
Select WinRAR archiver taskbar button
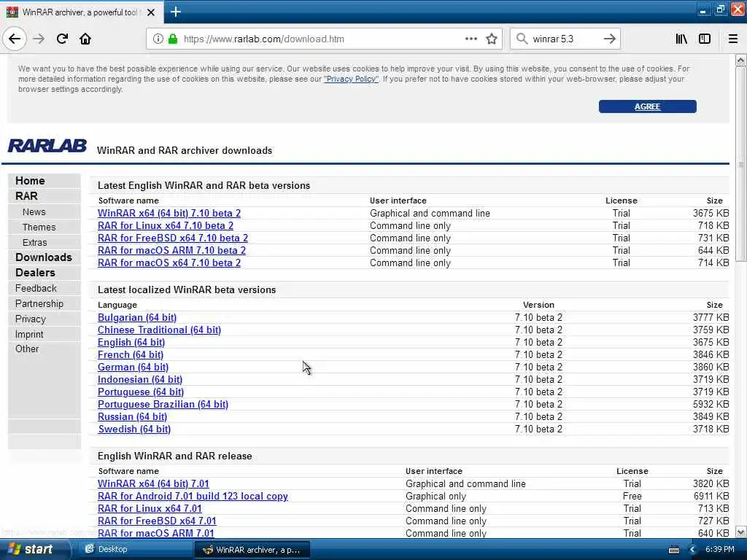(252, 550)
